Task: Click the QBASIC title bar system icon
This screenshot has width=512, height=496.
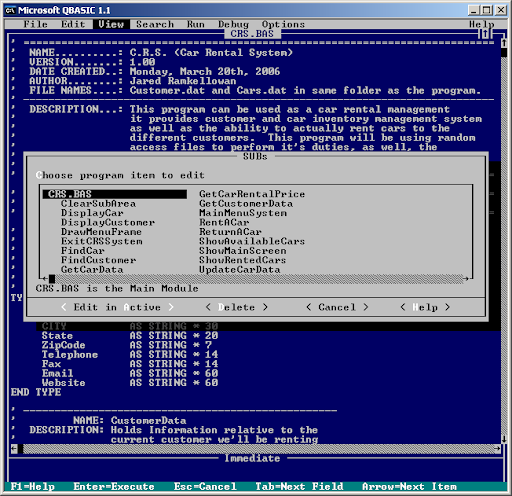Action: pos(10,10)
